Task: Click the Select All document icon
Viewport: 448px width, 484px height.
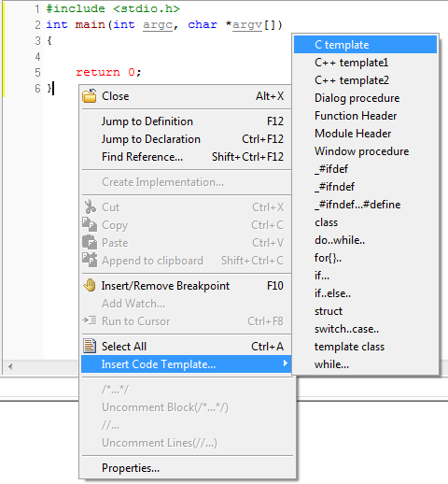Action: (90, 346)
